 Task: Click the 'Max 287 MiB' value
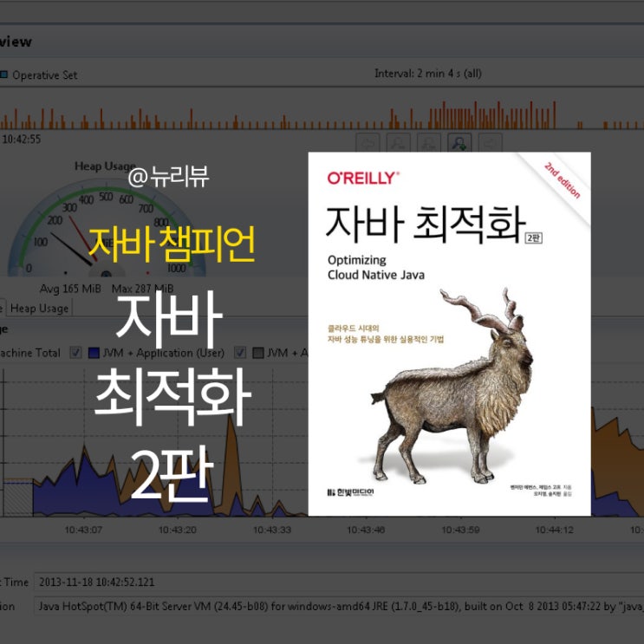[x=142, y=289]
